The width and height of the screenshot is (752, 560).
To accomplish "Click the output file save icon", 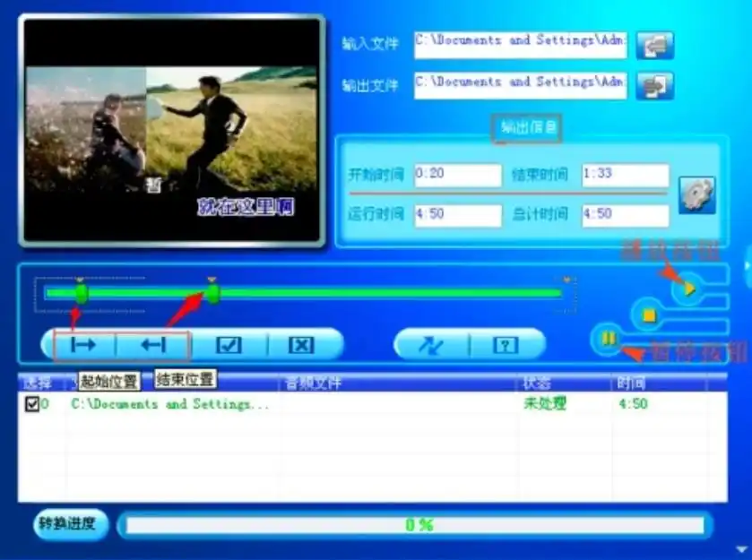I will point(653,85).
